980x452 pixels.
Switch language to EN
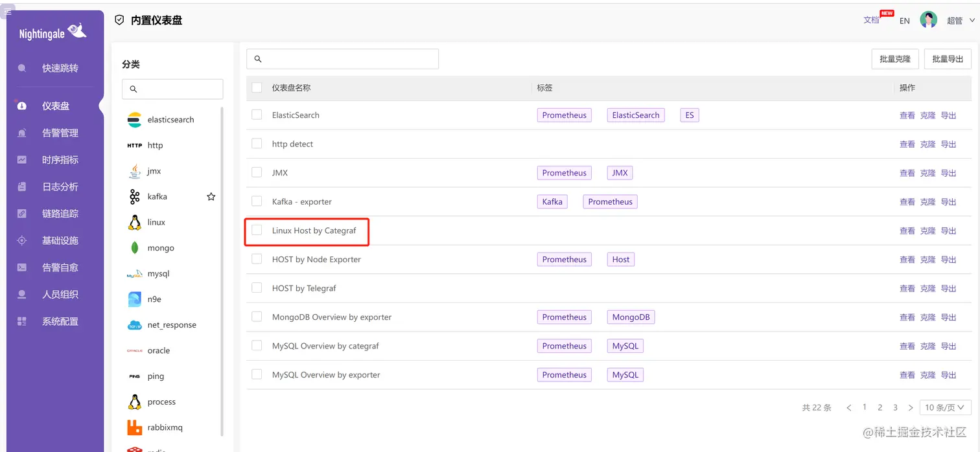[x=905, y=21]
